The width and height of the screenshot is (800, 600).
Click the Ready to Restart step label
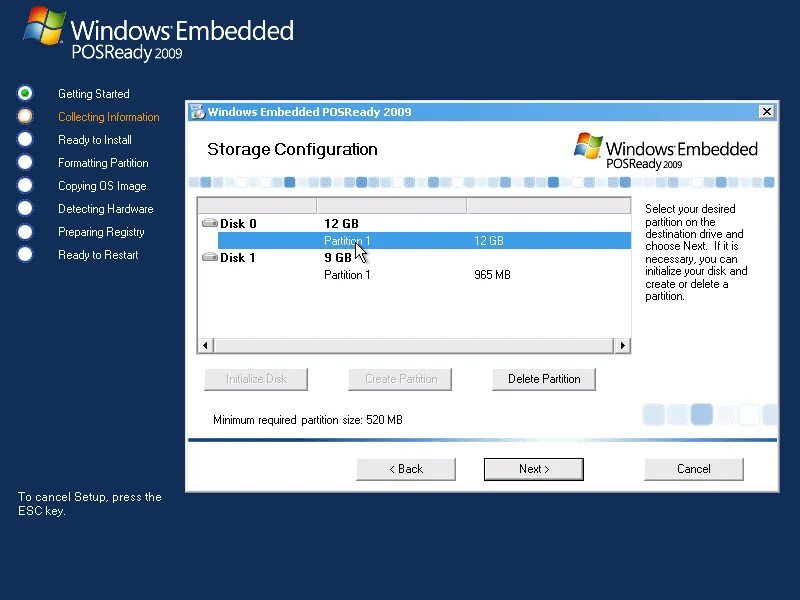(x=98, y=255)
